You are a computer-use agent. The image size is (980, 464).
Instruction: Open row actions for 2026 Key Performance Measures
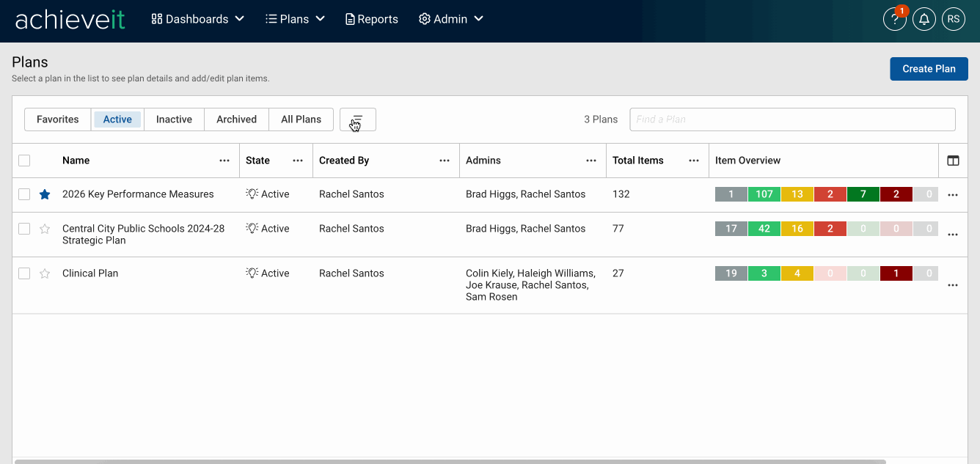click(953, 195)
